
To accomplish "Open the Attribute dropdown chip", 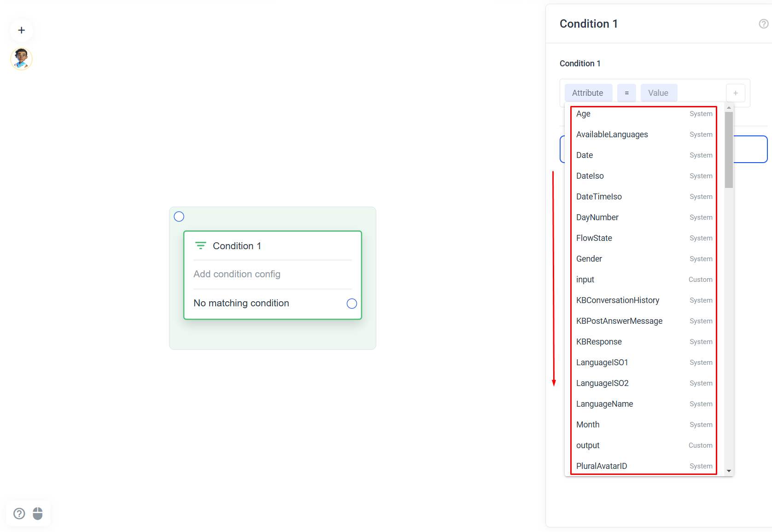I will [588, 93].
